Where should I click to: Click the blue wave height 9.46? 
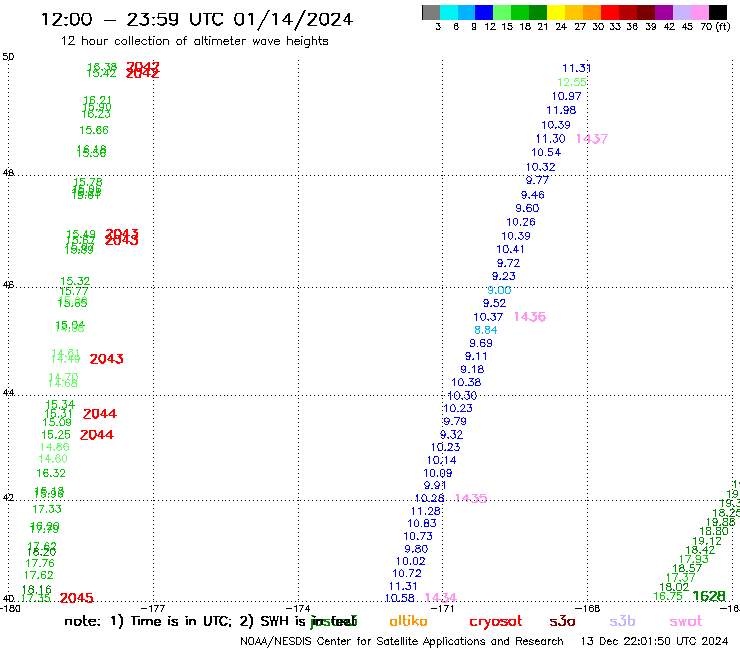pyautogui.click(x=533, y=195)
